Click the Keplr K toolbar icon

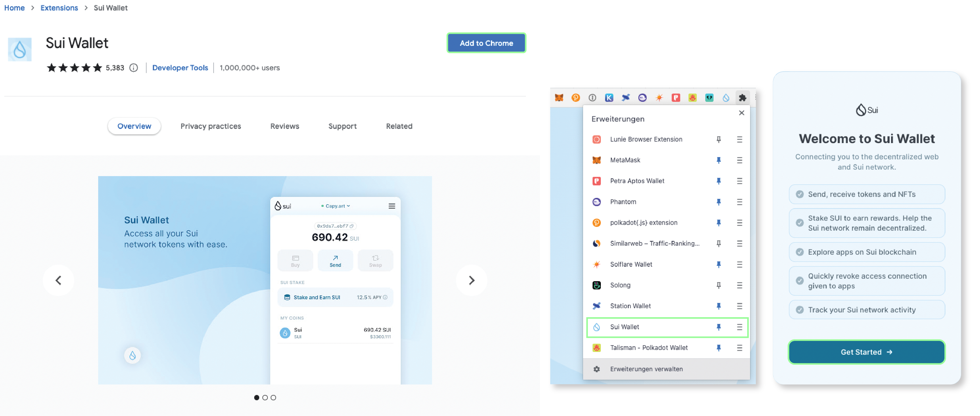[609, 98]
